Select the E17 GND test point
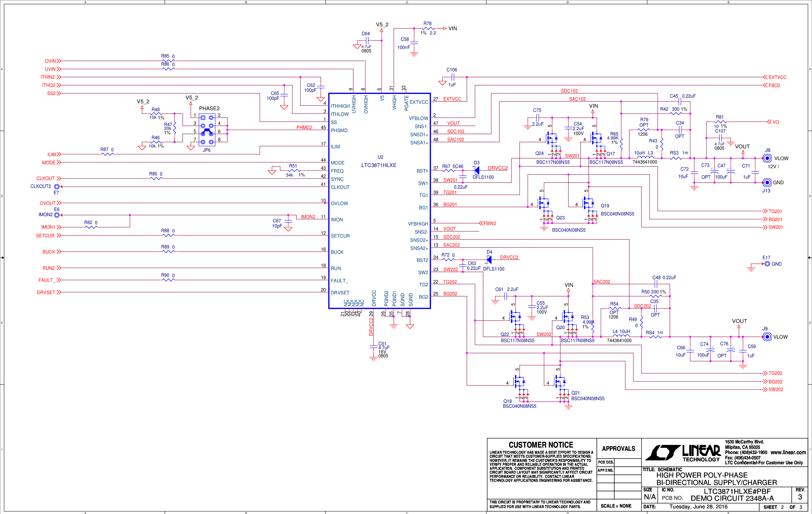This screenshot has height=514, width=812. [767, 264]
